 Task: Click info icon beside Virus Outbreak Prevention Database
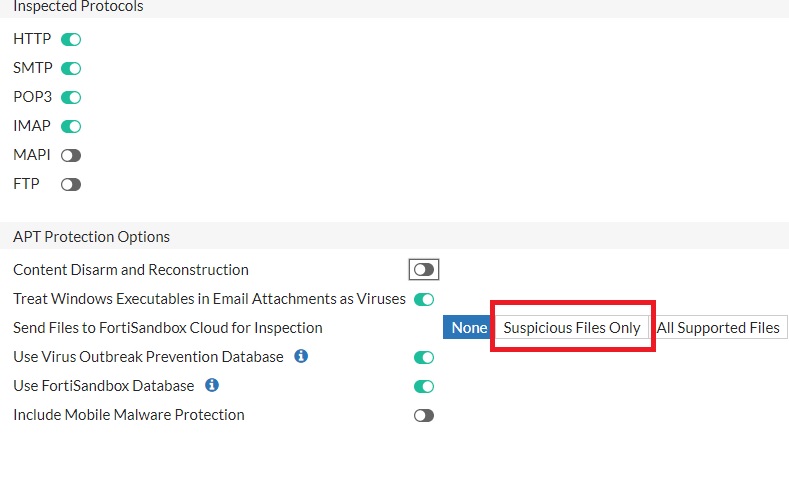pos(301,356)
